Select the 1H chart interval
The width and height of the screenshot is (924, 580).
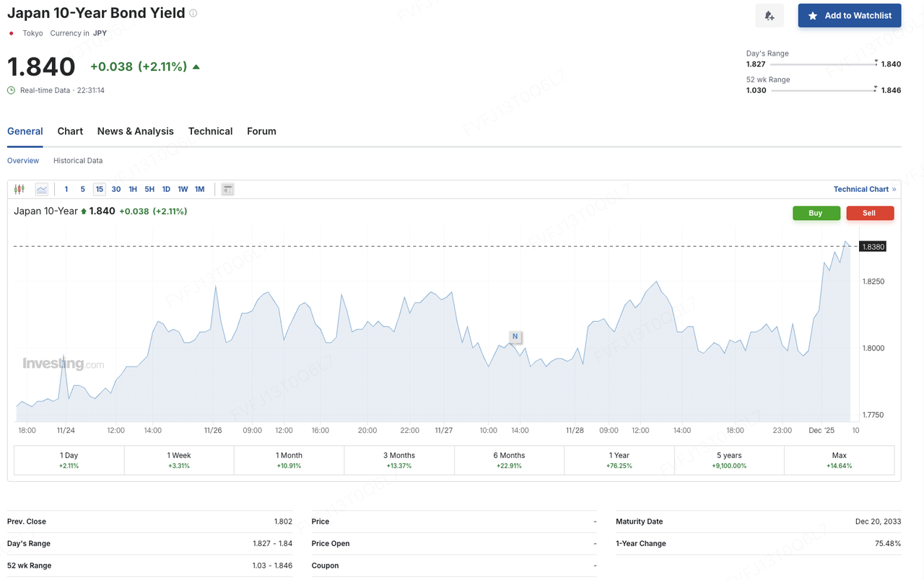[x=133, y=189]
